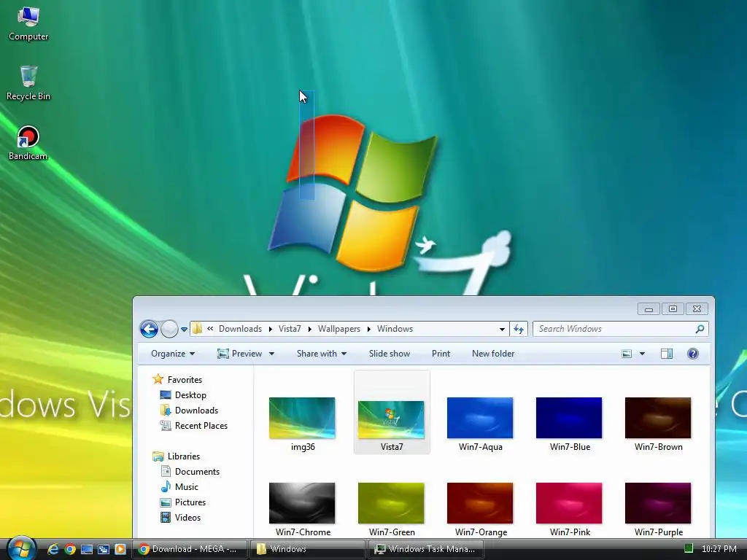Image resolution: width=747 pixels, height=560 pixels.
Task: Select the Win7-Aqua wallpaper thumbnail
Action: pyautogui.click(x=480, y=418)
